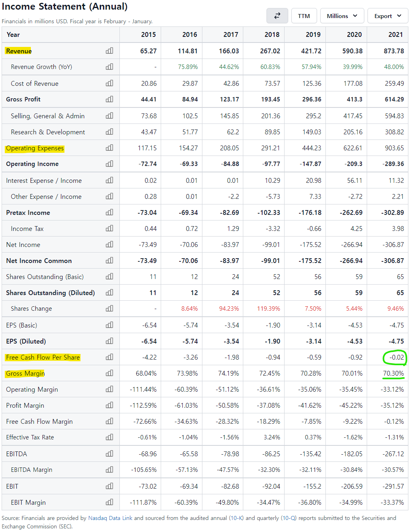Show chart for Gross Profit row
This screenshot has width=410, height=532.
pyautogui.click(x=109, y=99)
